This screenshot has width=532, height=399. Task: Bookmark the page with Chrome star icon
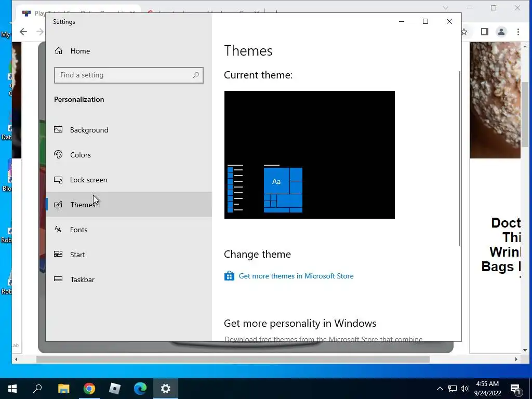[464, 32]
